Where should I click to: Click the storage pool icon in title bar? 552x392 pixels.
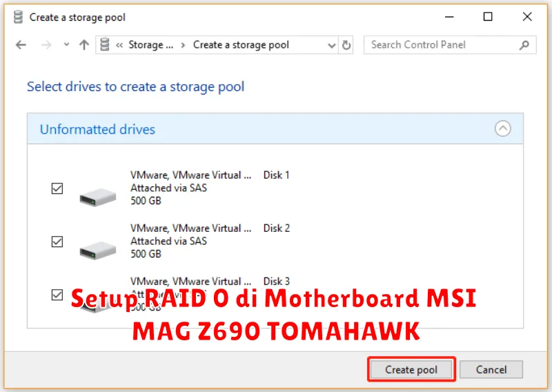pos(18,17)
